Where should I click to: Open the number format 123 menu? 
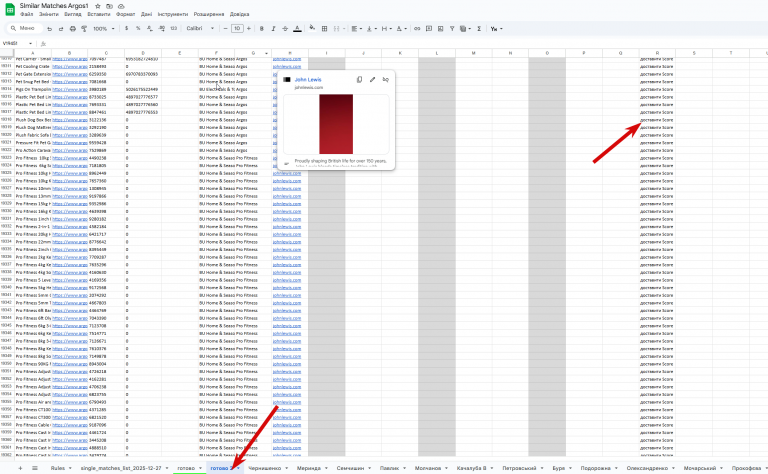tap(173, 28)
